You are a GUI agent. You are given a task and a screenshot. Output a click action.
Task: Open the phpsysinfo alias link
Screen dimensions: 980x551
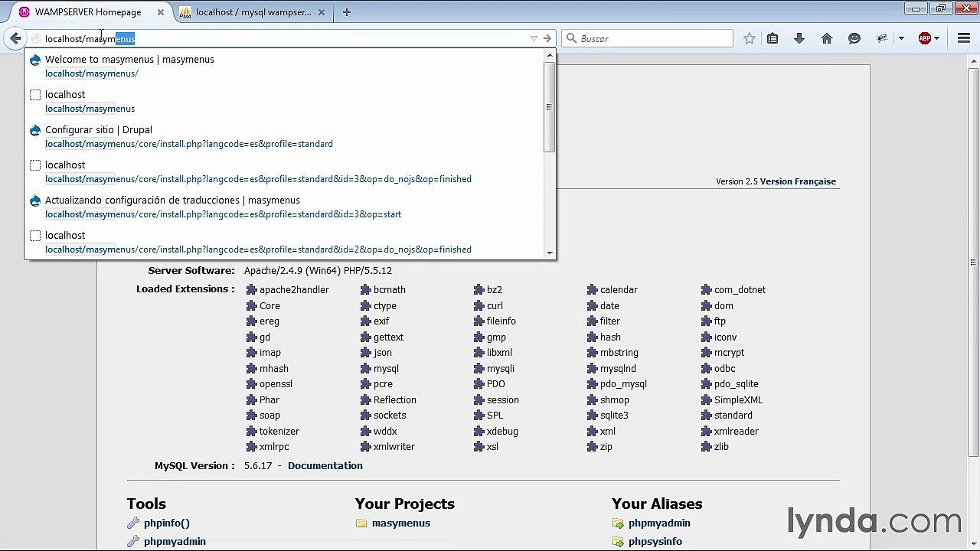pos(655,542)
